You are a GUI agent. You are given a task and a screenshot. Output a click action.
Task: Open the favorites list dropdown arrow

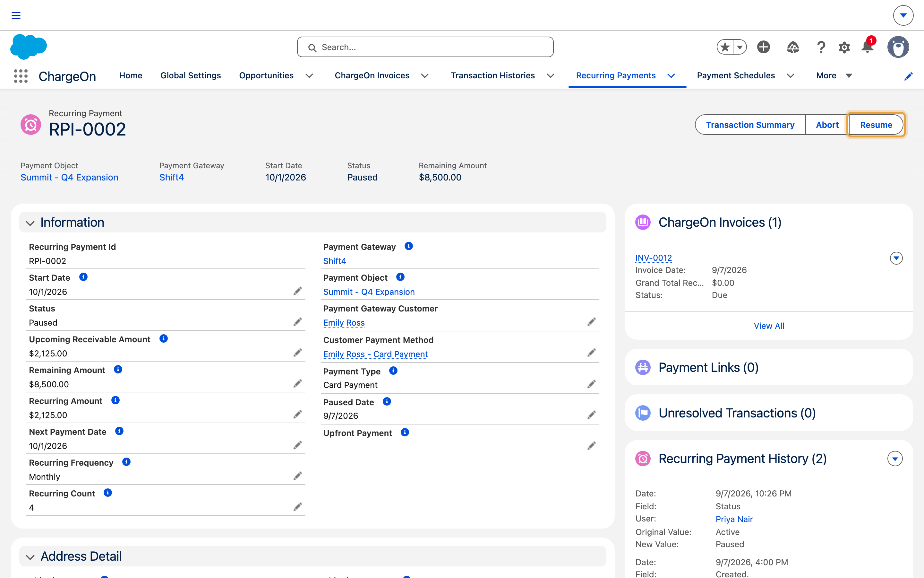pos(740,47)
